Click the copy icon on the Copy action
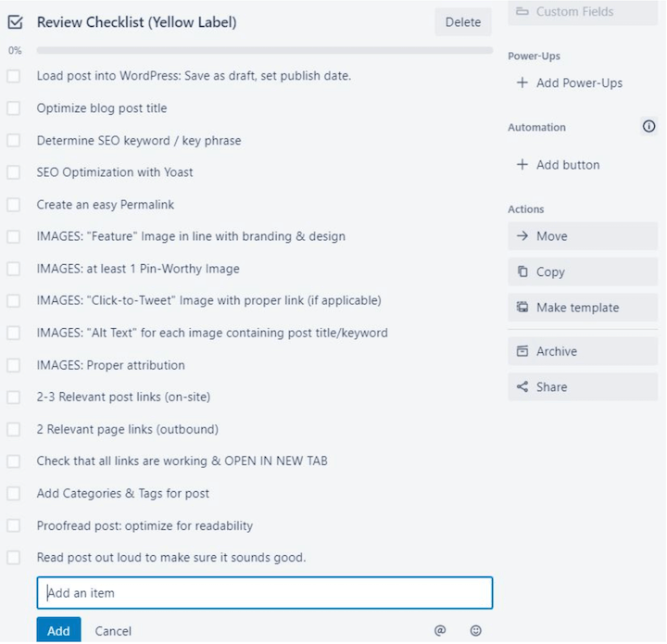667x644 pixels. (522, 271)
